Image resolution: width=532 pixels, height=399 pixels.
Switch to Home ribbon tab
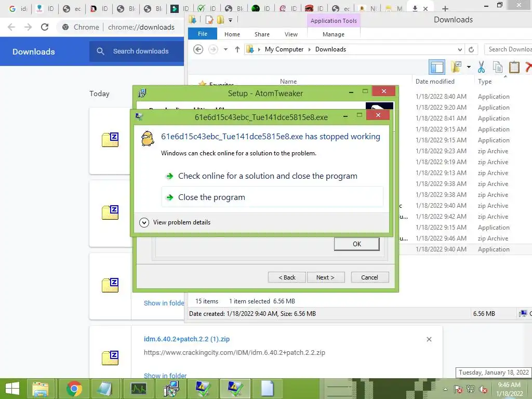(x=232, y=34)
